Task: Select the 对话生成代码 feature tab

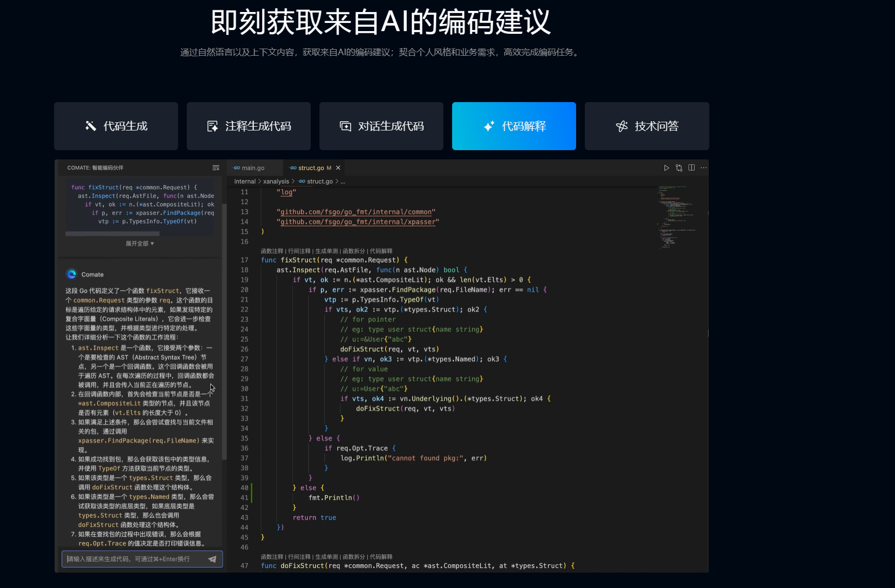Action: pyautogui.click(x=381, y=126)
